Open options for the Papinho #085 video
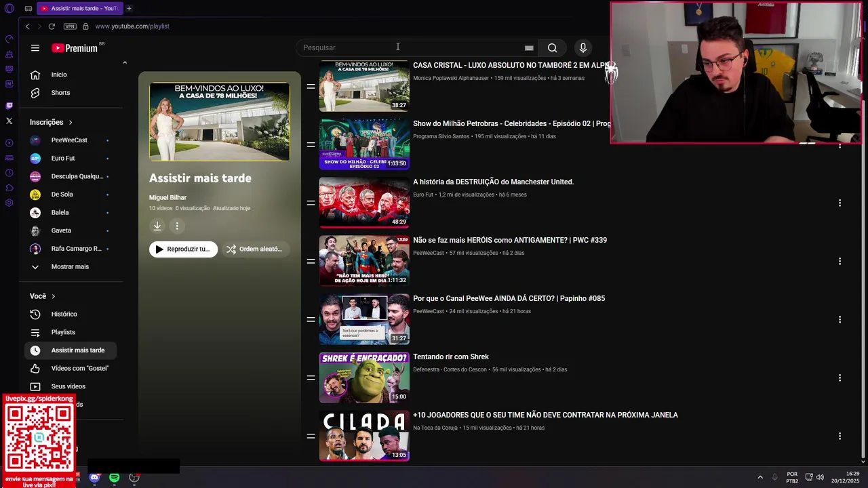Viewport: 868px width, 488px height. click(x=840, y=319)
